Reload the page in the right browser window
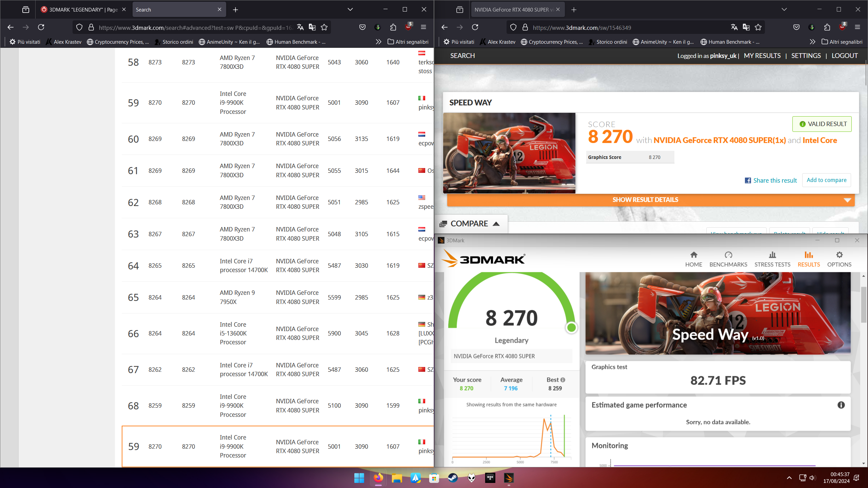The width and height of the screenshot is (868, 488). 475,27
